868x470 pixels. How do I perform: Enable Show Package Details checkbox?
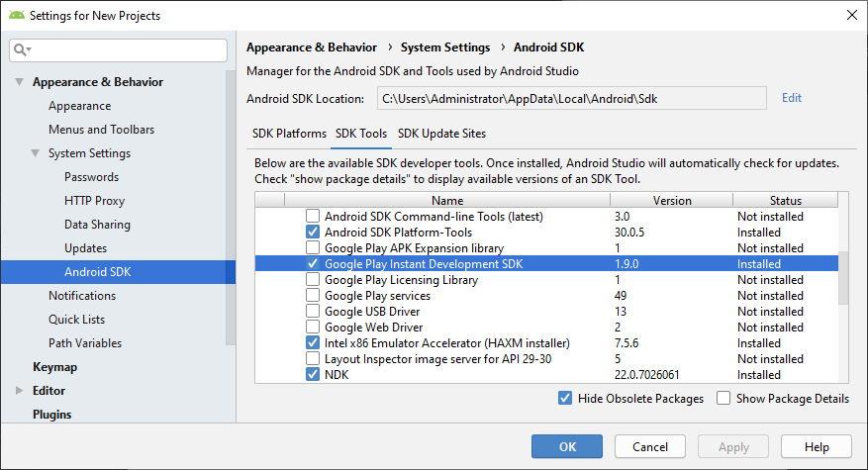tap(723, 399)
